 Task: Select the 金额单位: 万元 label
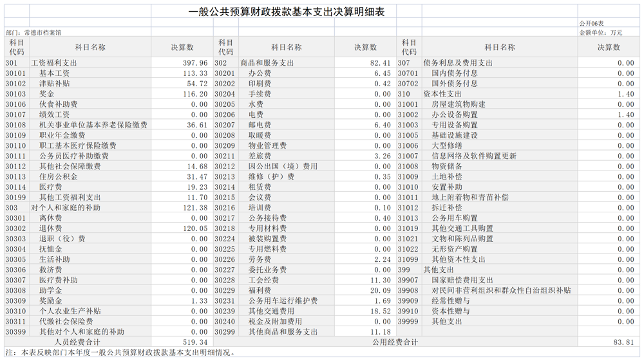click(x=601, y=32)
